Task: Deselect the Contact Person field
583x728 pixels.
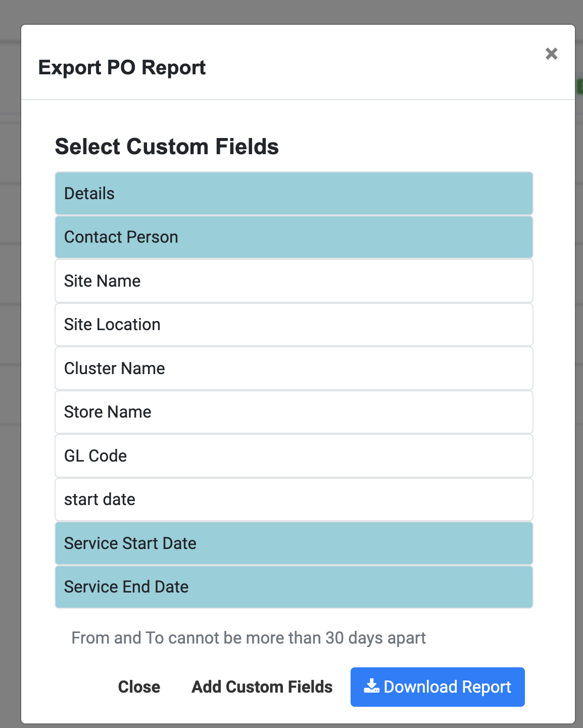Action: point(293,237)
